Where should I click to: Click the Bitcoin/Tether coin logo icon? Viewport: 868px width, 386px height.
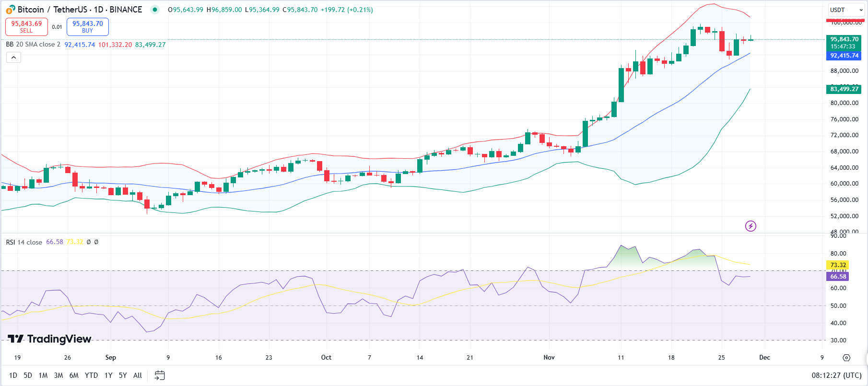point(10,10)
